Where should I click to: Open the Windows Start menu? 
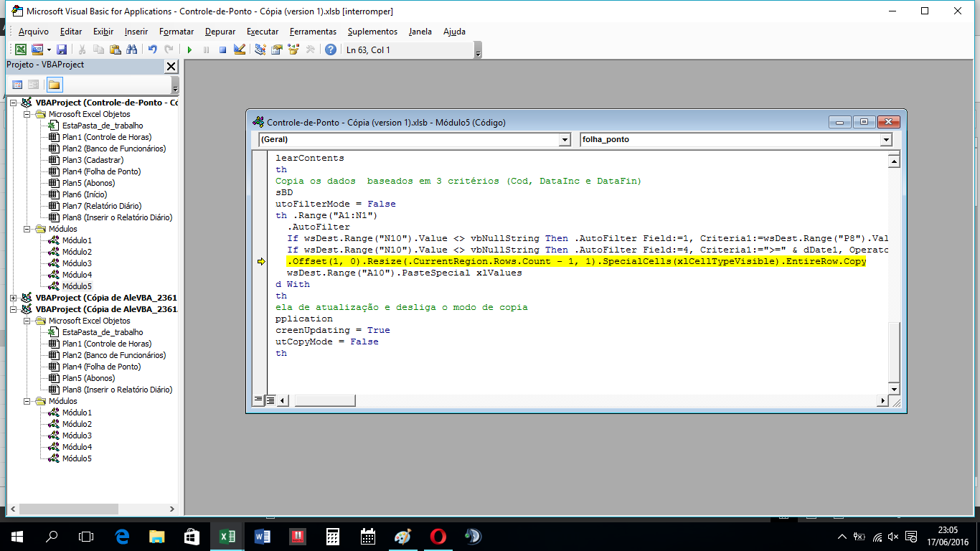click(17, 536)
